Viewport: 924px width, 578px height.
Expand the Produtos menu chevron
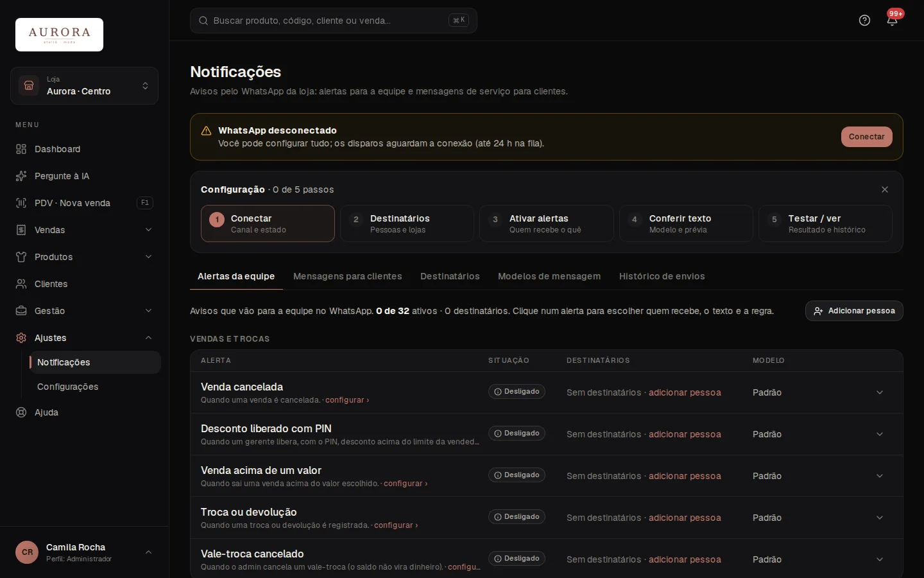(148, 257)
